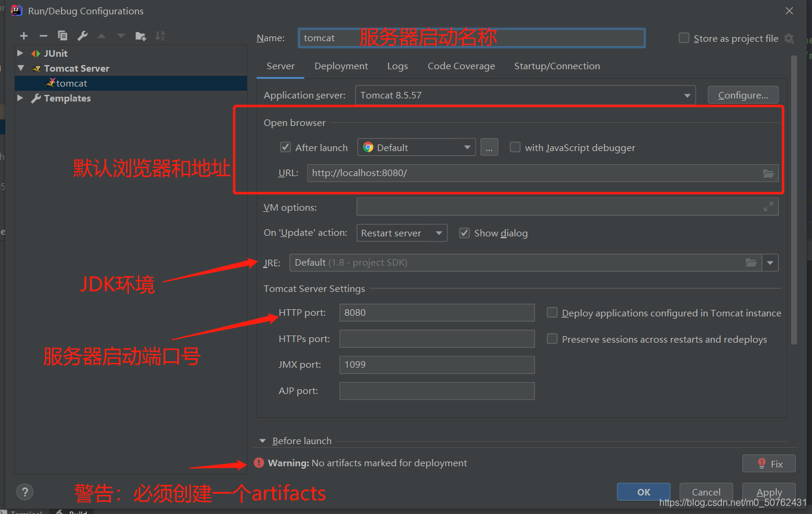
Task: Expand Templates tree node
Action: (20, 98)
